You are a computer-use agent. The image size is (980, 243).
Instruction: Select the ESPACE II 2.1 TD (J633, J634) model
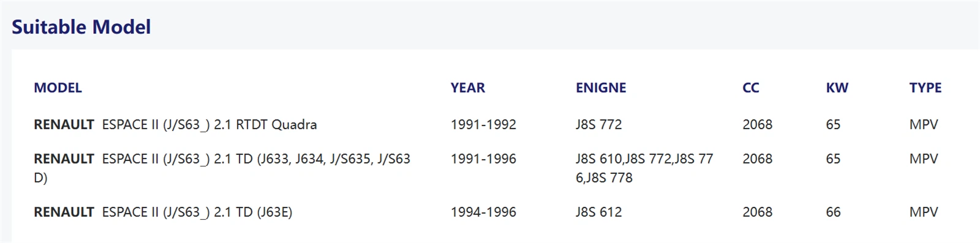[x=222, y=168]
